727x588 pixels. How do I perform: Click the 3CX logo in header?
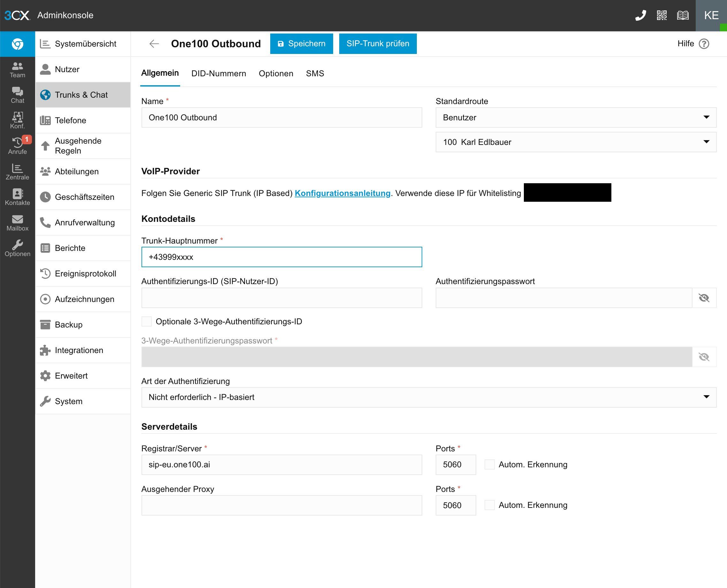coord(17,15)
